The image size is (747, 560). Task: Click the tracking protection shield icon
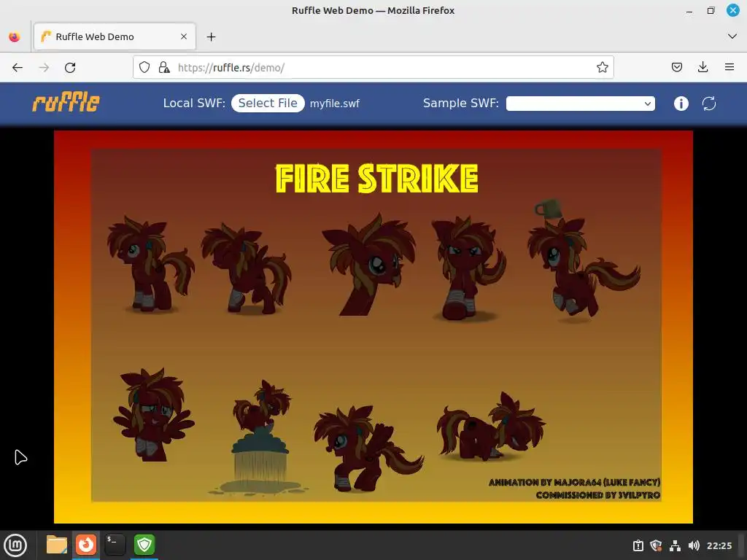coord(144,67)
